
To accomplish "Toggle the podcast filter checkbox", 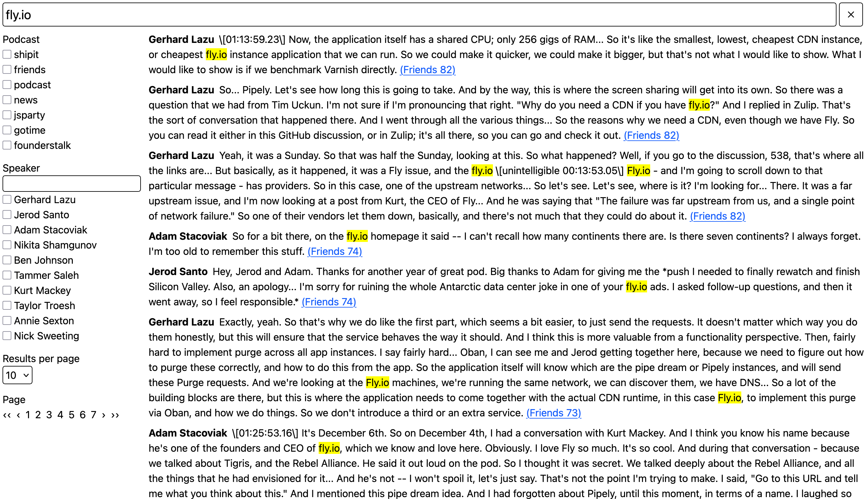I will pos(7,85).
